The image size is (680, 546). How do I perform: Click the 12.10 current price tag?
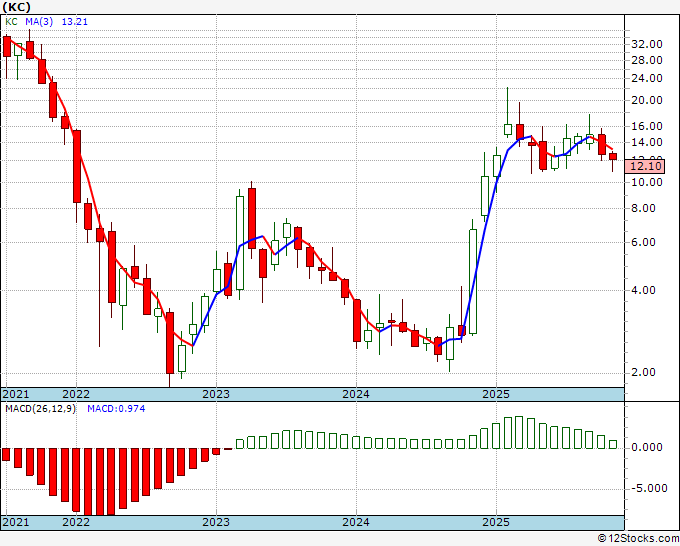click(646, 166)
